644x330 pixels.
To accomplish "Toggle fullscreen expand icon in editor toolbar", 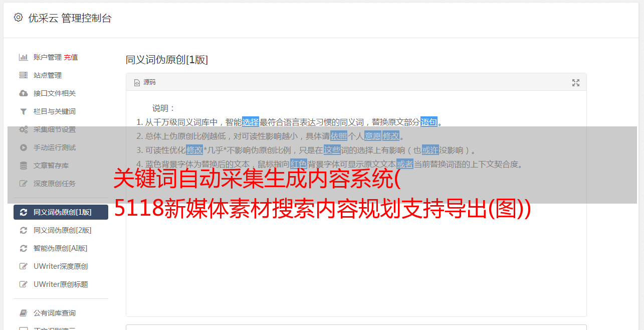I will [576, 83].
